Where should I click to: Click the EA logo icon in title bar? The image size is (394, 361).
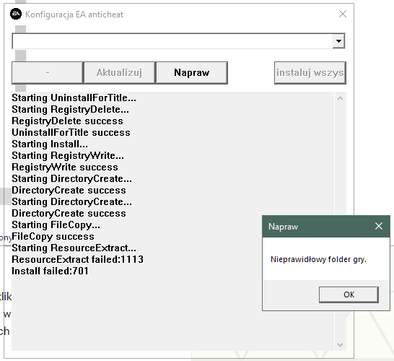16,14
